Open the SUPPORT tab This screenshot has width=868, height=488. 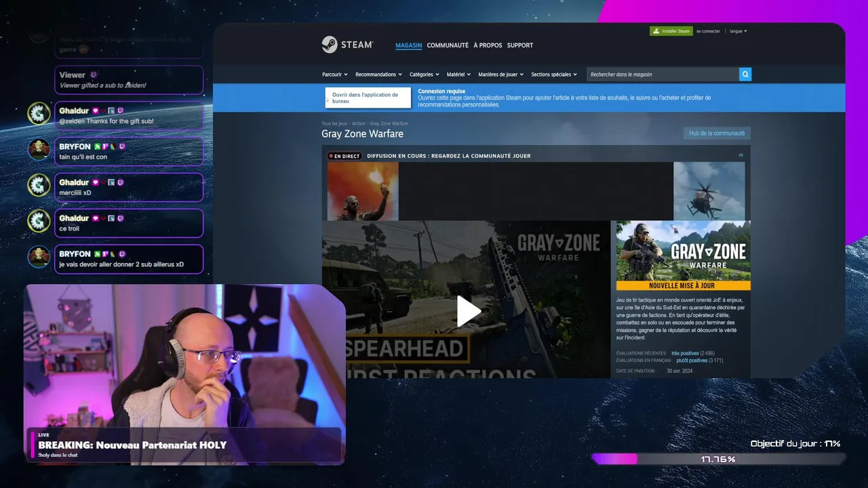coord(520,45)
